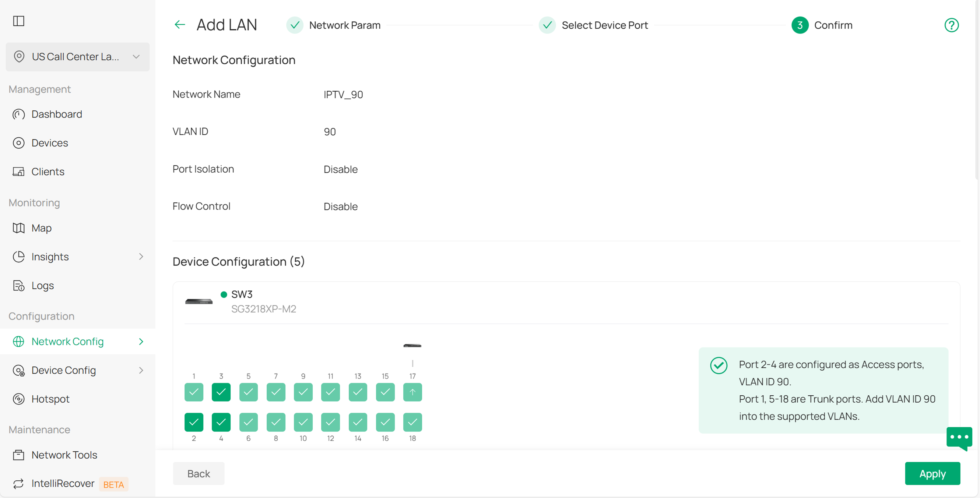Click the Map icon in sidebar
This screenshot has height=498, width=980.
(x=18, y=228)
